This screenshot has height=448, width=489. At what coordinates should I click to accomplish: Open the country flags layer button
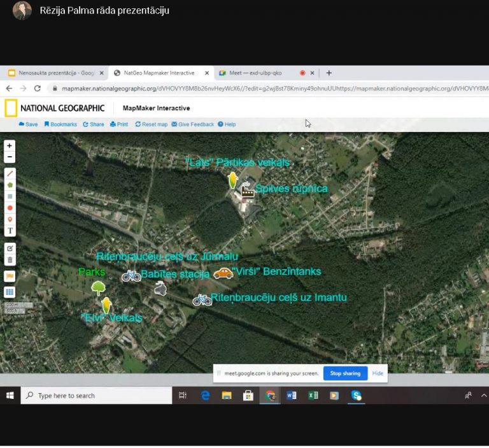point(10,277)
